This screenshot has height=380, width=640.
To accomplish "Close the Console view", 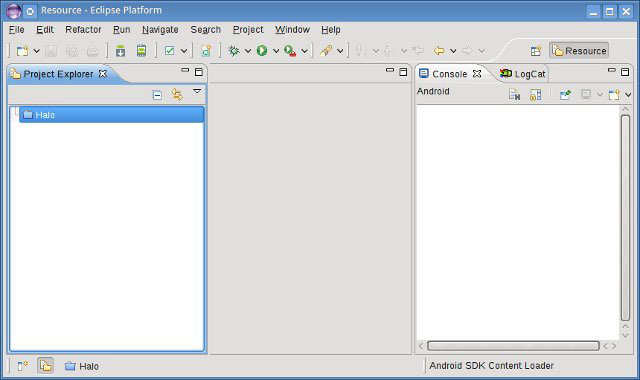I will coord(477,73).
